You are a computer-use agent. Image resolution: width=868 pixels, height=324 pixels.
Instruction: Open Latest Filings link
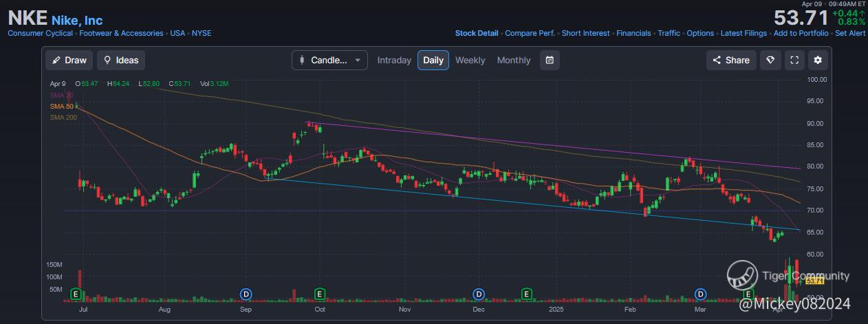[x=744, y=33]
